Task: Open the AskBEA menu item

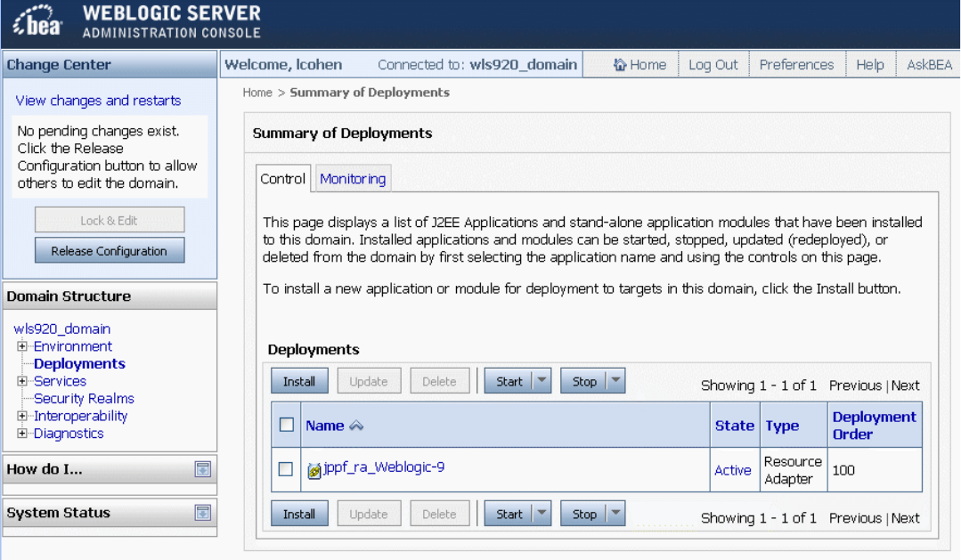Action: coord(929,65)
